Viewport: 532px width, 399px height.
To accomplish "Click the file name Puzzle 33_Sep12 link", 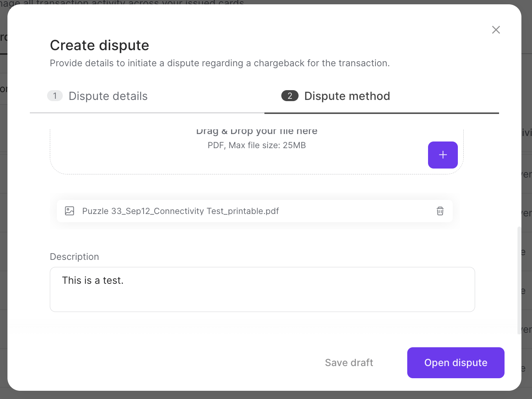I will point(180,211).
